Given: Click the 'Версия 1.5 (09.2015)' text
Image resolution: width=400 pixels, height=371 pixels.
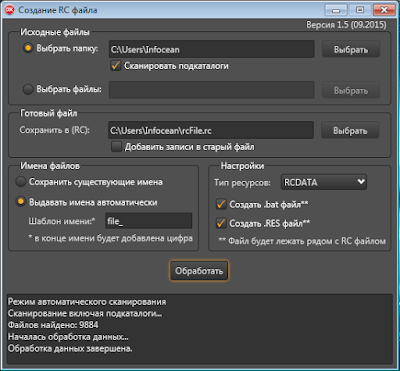Looking at the screenshot, I should pos(346,25).
